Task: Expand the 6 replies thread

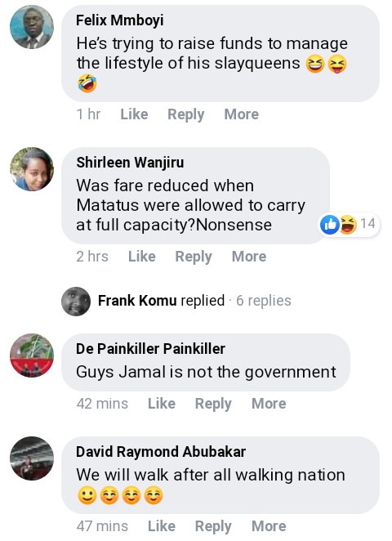Action: [x=264, y=301]
